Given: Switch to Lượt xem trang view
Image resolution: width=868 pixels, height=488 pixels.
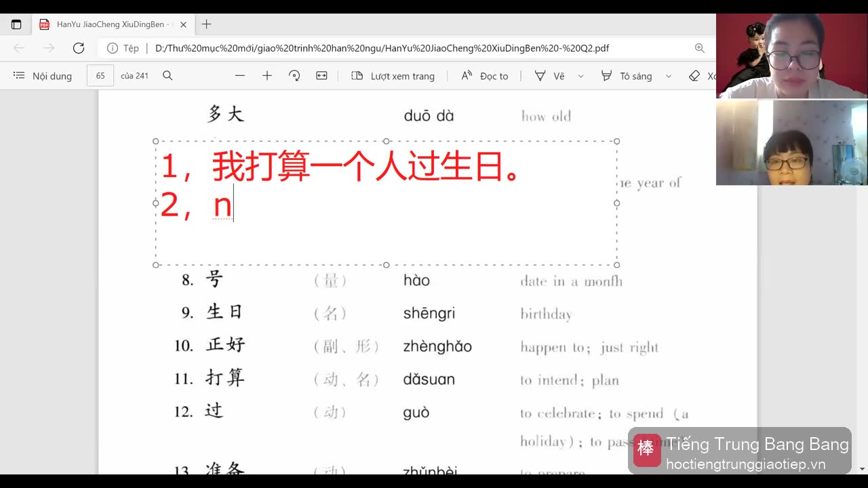Looking at the screenshot, I should [393, 76].
